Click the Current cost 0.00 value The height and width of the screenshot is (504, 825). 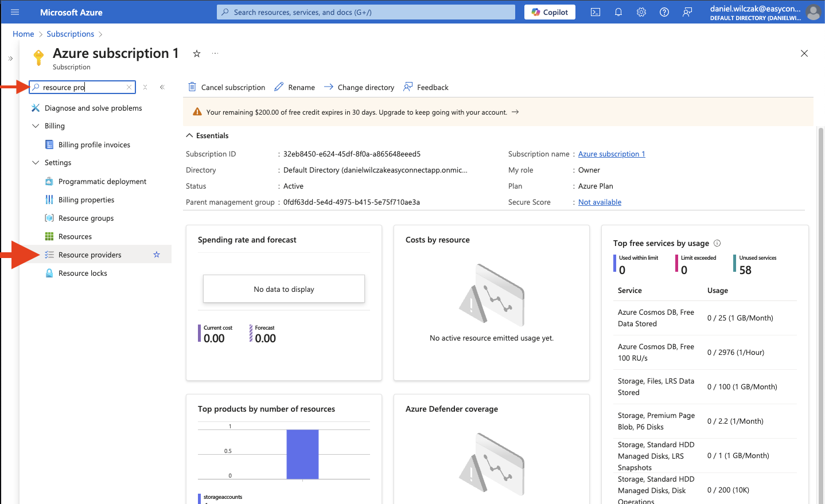214,338
